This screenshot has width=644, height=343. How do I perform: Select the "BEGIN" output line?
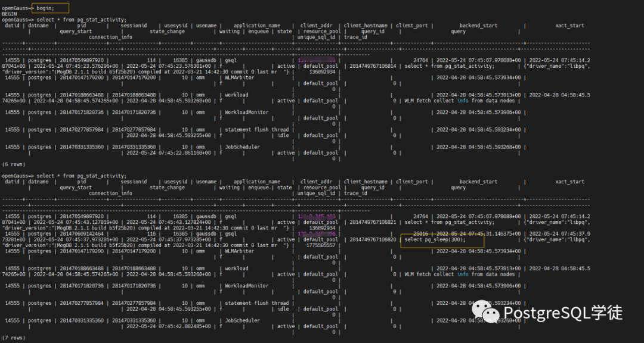(9, 14)
